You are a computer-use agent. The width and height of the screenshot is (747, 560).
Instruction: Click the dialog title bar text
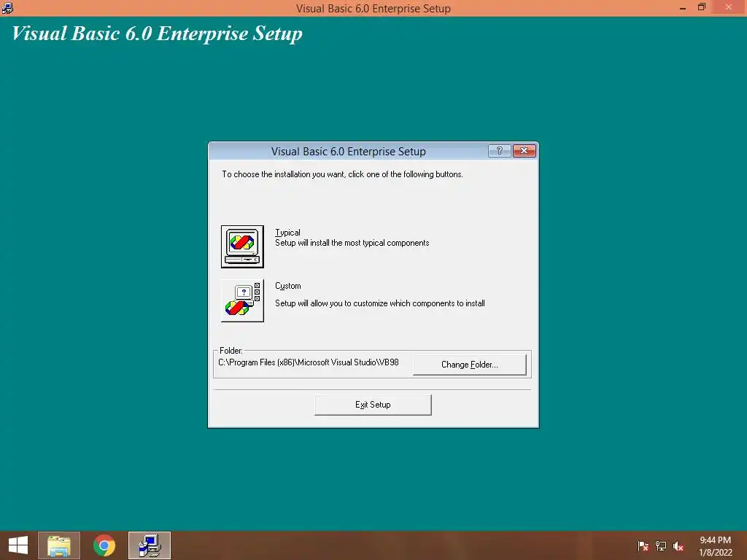pyautogui.click(x=348, y=152)
